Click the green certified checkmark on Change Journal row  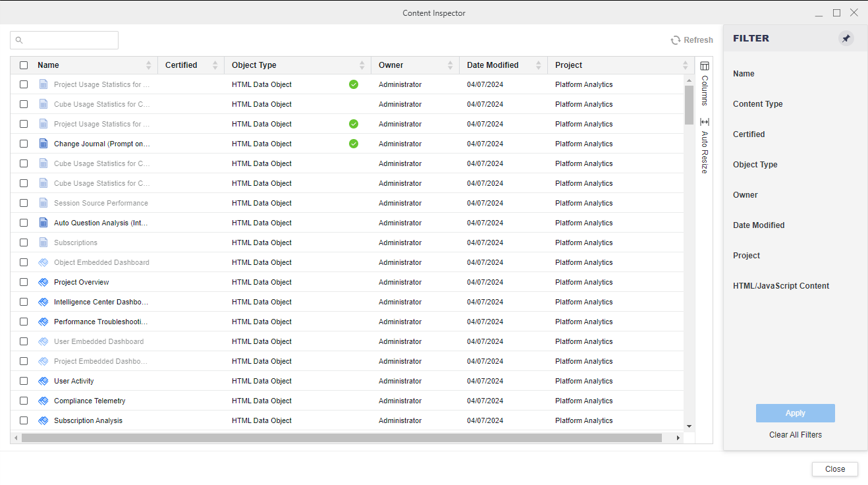coord(354,144)
